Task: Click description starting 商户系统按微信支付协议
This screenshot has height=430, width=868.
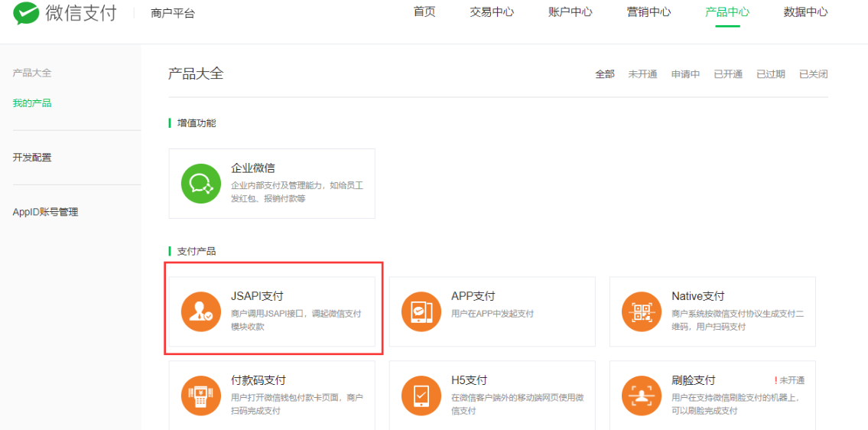Action: click(737, 321)
